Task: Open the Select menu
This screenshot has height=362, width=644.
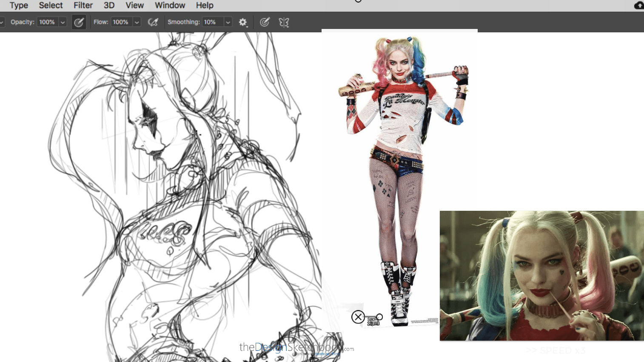Action: coord(51,6)
